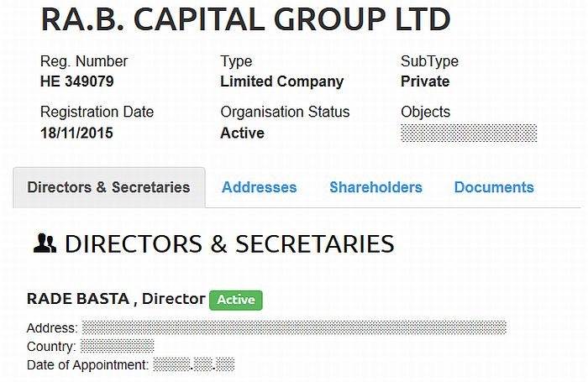
Task: Click the director name RADE BASTA
Action: click(80, 299)
